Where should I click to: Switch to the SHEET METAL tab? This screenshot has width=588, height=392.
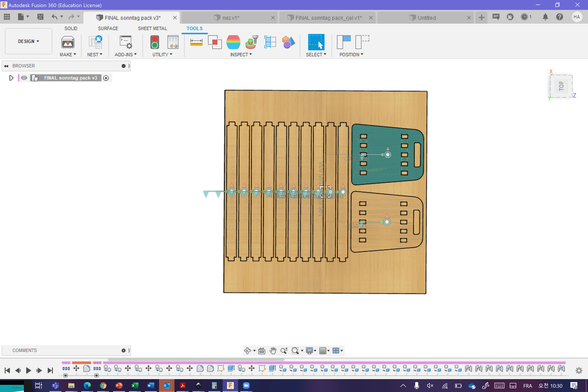[x=152, y=28]
